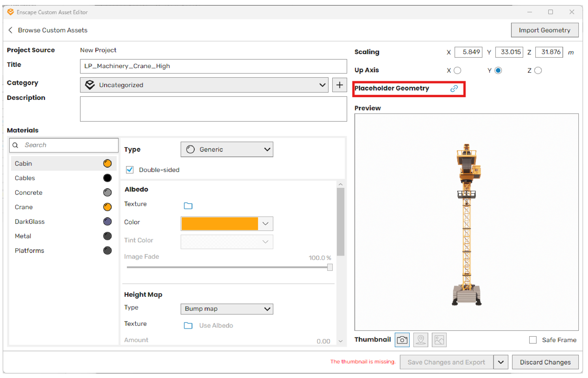
Task: Click the thumbnail position pin icon
Action: pyautogui.click(x=421, y=340)
